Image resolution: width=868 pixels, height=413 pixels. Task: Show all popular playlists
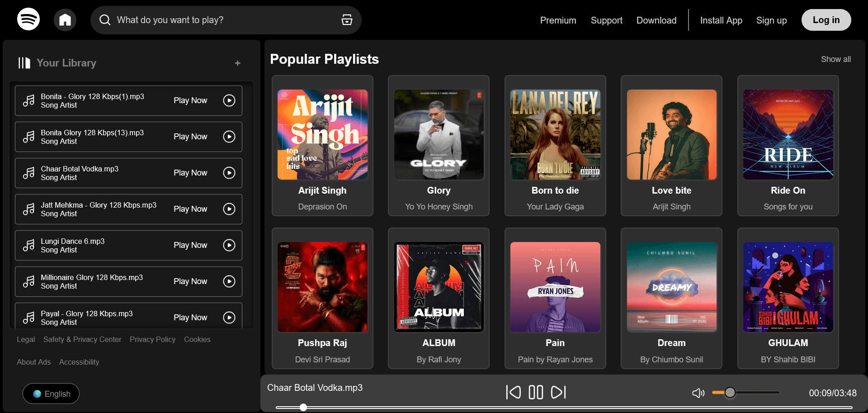point(835,59)
